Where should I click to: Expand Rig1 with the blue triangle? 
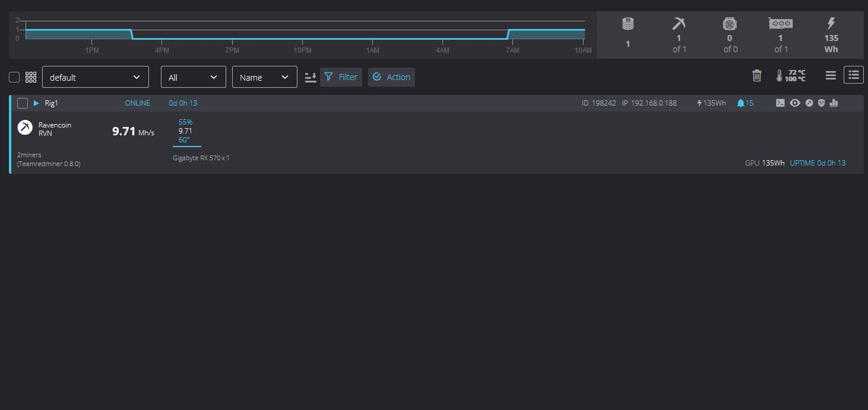tap(37, 103)
